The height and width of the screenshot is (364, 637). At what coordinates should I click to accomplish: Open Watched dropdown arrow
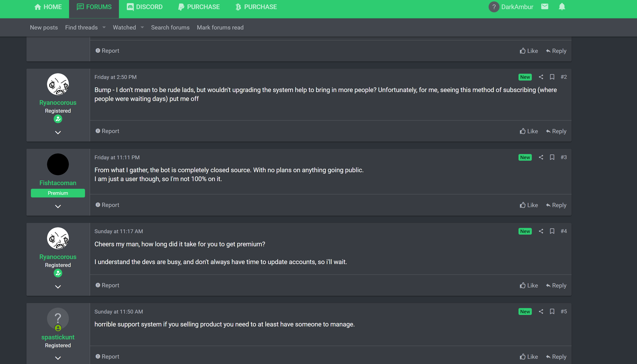click(x=142, y=27)
